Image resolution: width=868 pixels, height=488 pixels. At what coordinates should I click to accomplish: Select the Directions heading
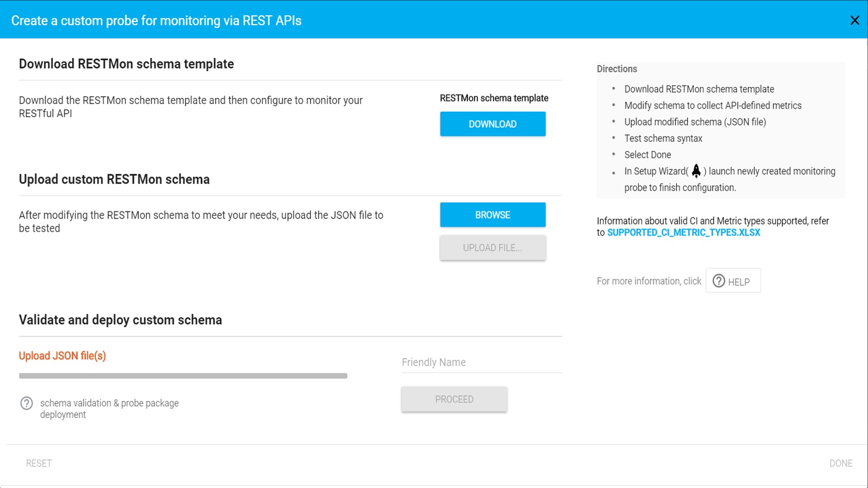click(x=616, y=69)
